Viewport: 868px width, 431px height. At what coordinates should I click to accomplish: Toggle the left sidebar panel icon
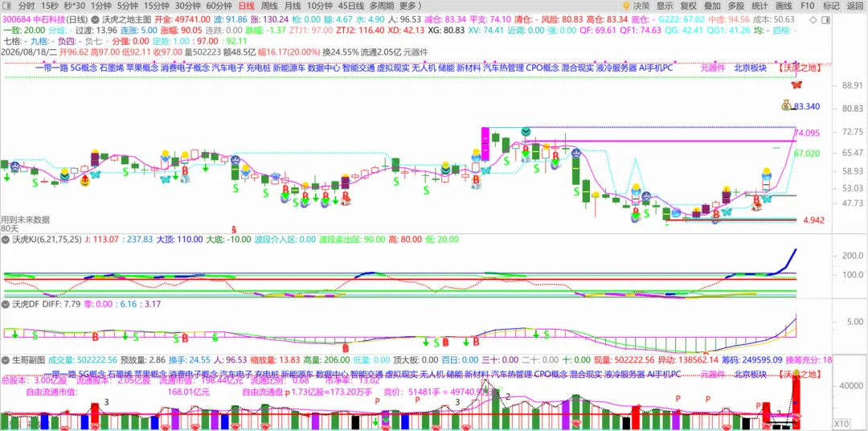pos(8,6)
